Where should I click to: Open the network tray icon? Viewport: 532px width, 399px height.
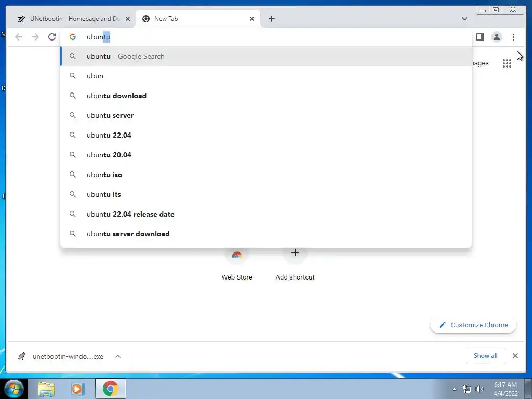click(467, 389)
